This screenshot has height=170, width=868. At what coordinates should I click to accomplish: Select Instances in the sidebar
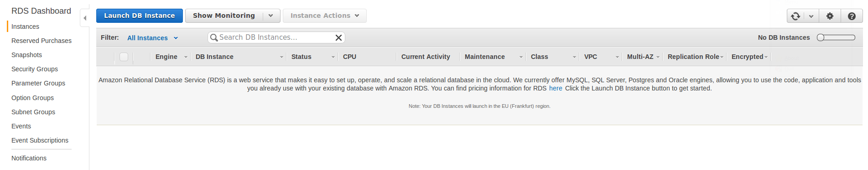25,27
